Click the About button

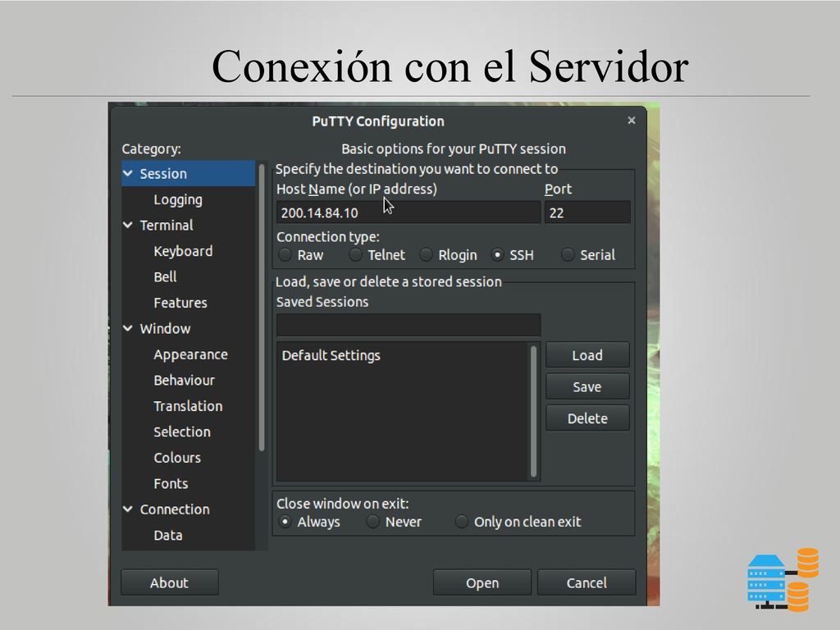[169, 582]
